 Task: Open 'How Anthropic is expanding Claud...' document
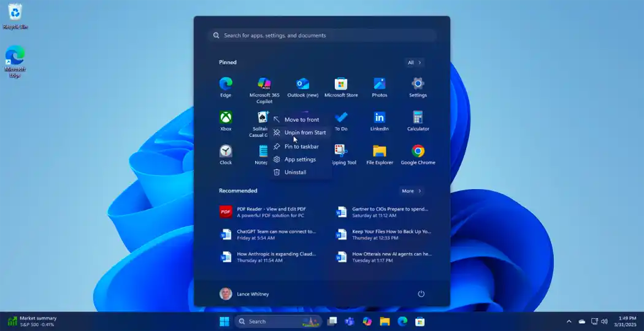point(269,257)
